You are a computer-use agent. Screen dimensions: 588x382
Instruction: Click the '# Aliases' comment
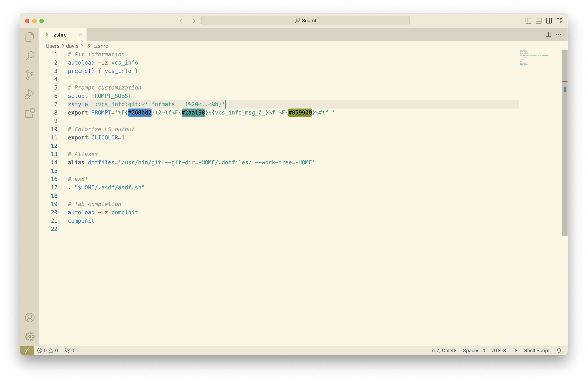(83, 154)
